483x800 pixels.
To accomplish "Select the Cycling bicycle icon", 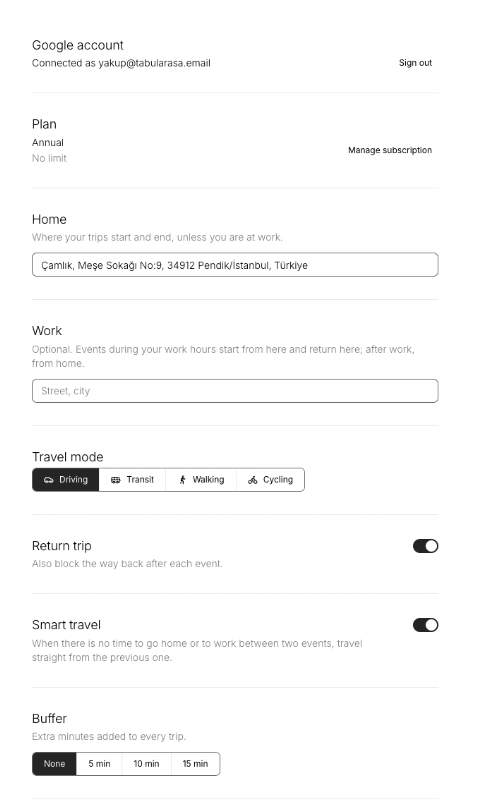I will (x=252, y=480).
